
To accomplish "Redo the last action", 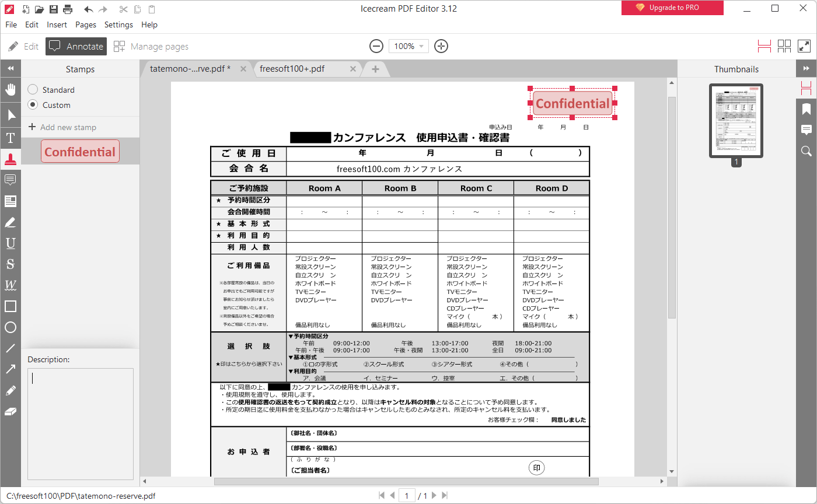I will [103, 9].
